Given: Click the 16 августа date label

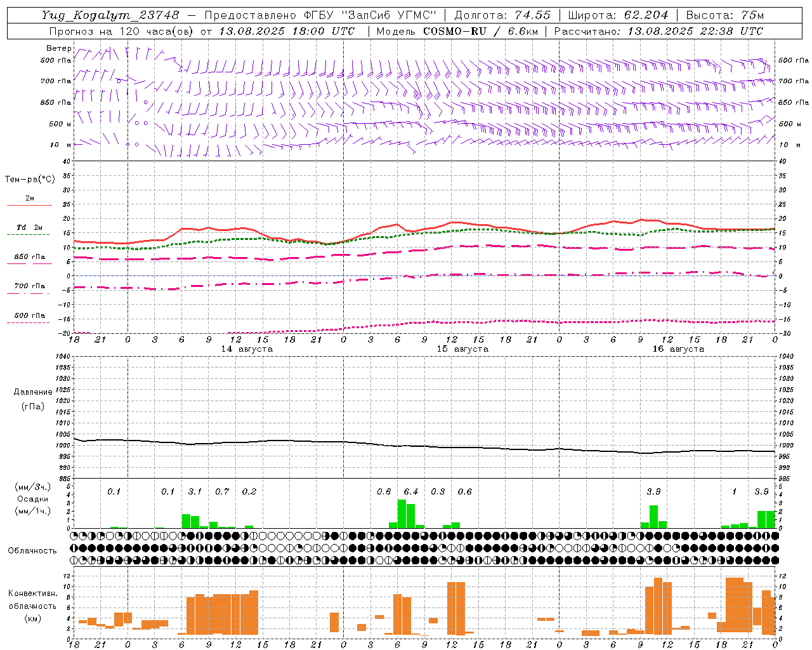Looking at the screenshot, I should point(678,349).
